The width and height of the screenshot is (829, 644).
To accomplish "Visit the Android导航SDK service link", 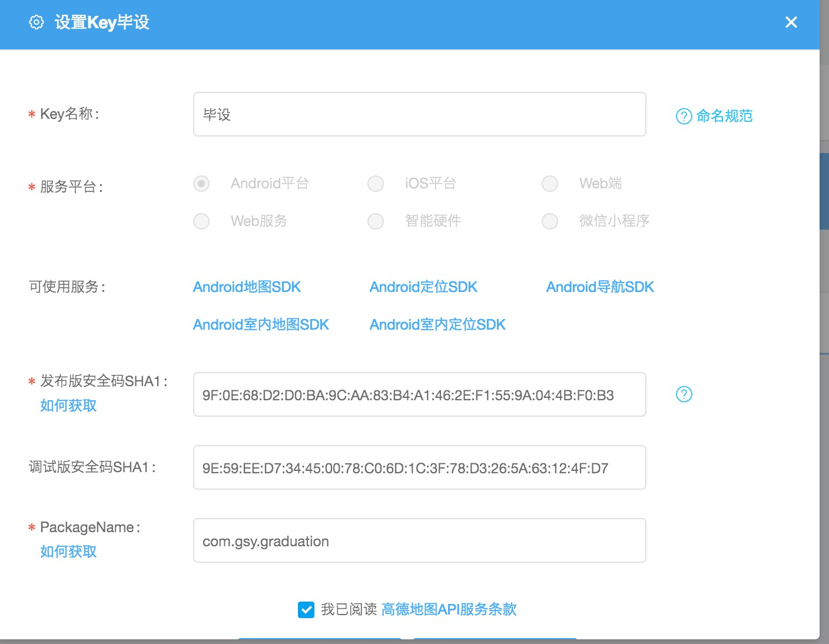I will point(600,287).
